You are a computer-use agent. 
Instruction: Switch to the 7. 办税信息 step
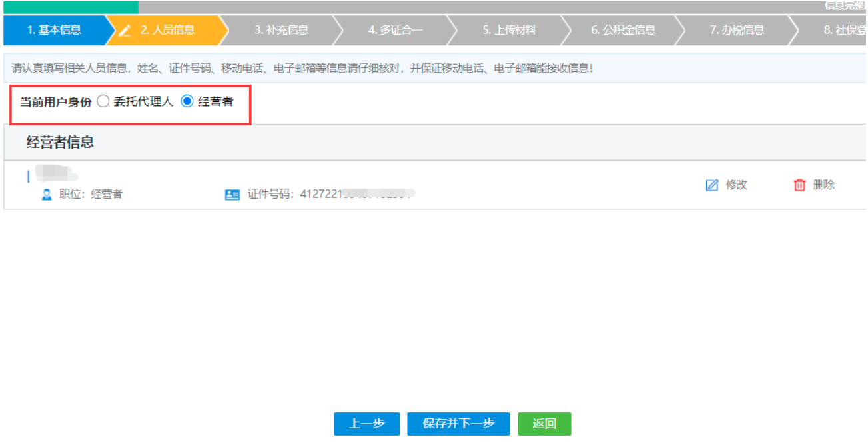tap(739, 30)
